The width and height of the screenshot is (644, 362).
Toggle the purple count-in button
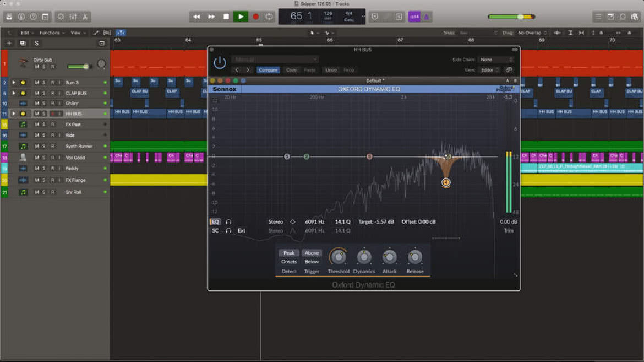tap(414, 17)
